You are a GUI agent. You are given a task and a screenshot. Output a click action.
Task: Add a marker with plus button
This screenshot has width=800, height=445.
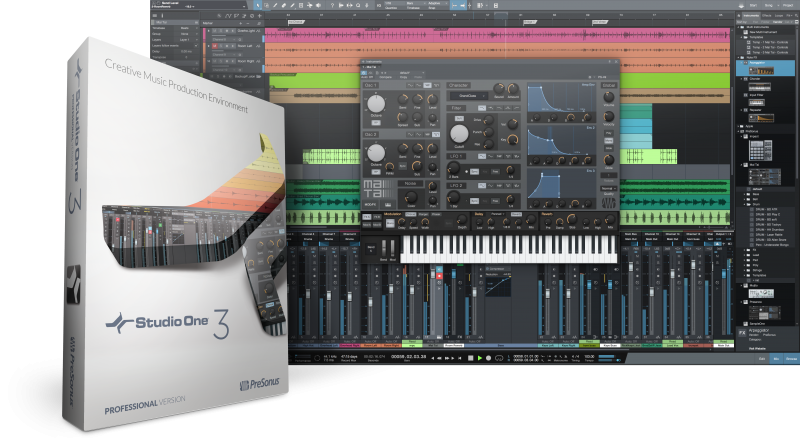pos(241,23)
